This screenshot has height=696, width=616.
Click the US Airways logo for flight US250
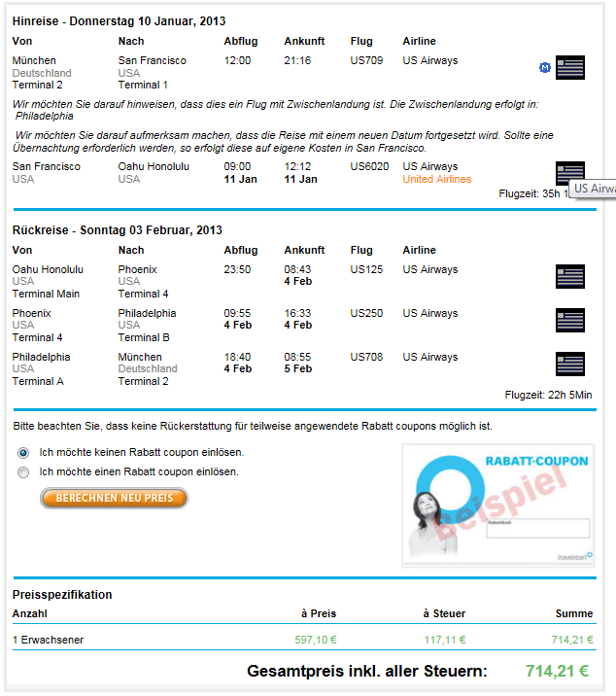569,320
